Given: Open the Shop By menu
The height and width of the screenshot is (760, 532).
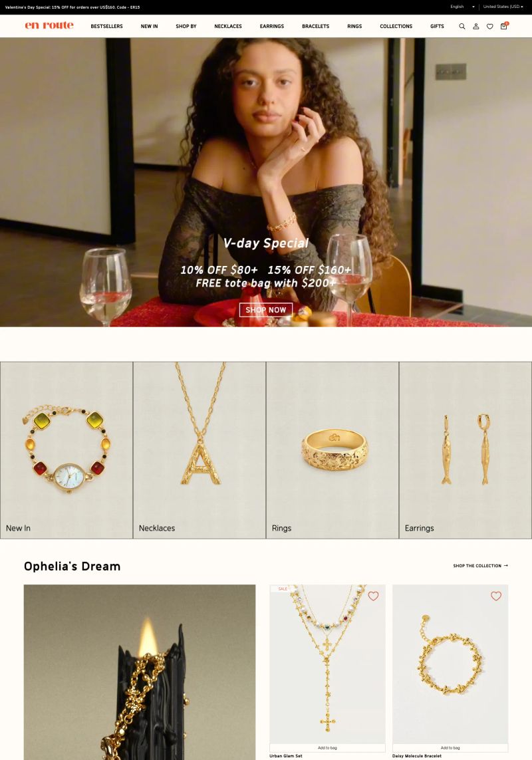Looking at the screenshot, I should (x=186, y=26).
